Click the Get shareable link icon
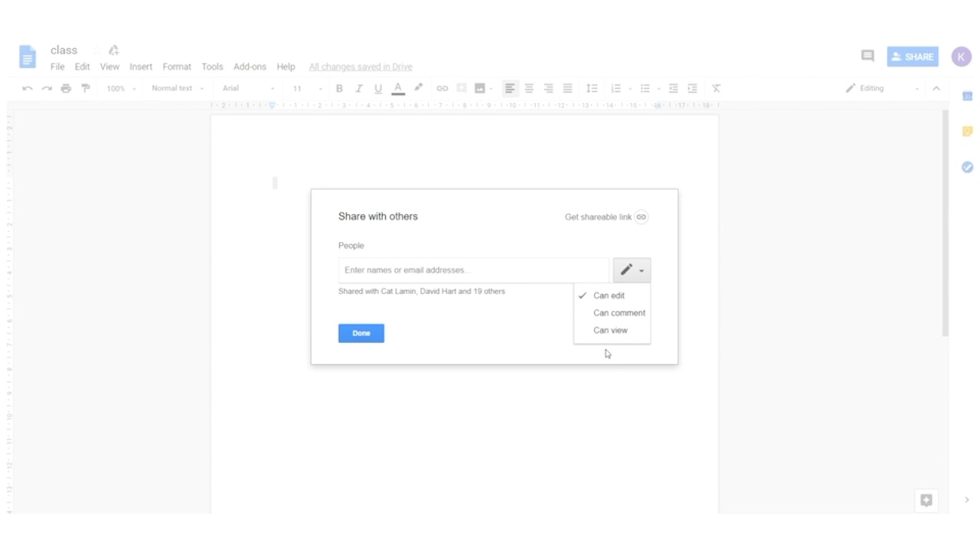The width and height of the screenshot is (980, 551). coord(642,217)
